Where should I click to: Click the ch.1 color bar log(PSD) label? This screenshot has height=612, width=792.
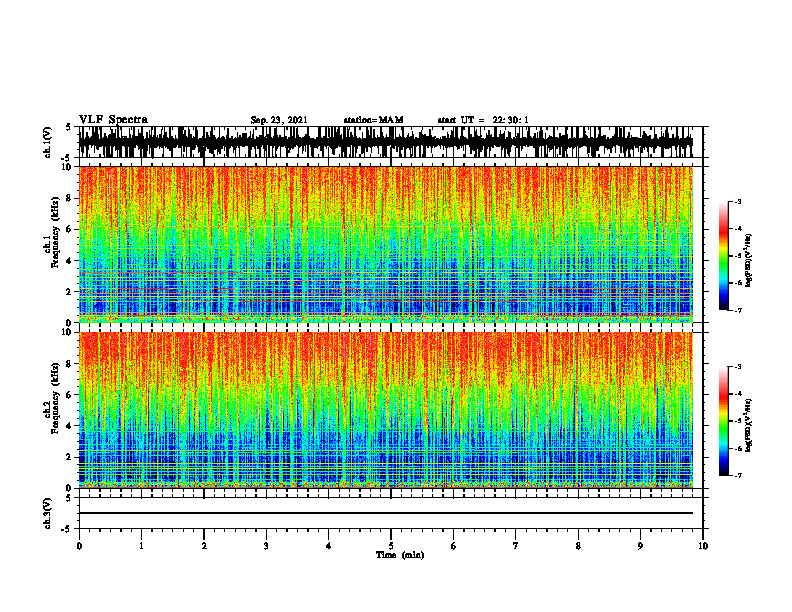click(749, 261)
